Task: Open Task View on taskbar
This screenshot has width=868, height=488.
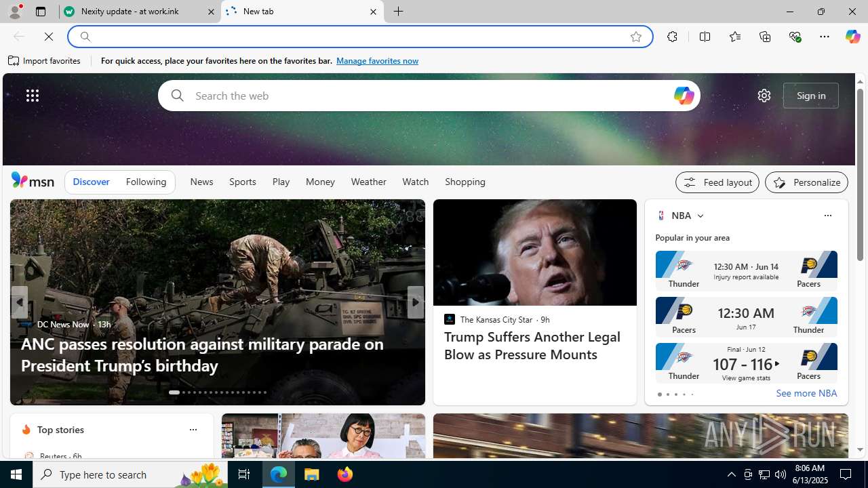Action: 244,474
